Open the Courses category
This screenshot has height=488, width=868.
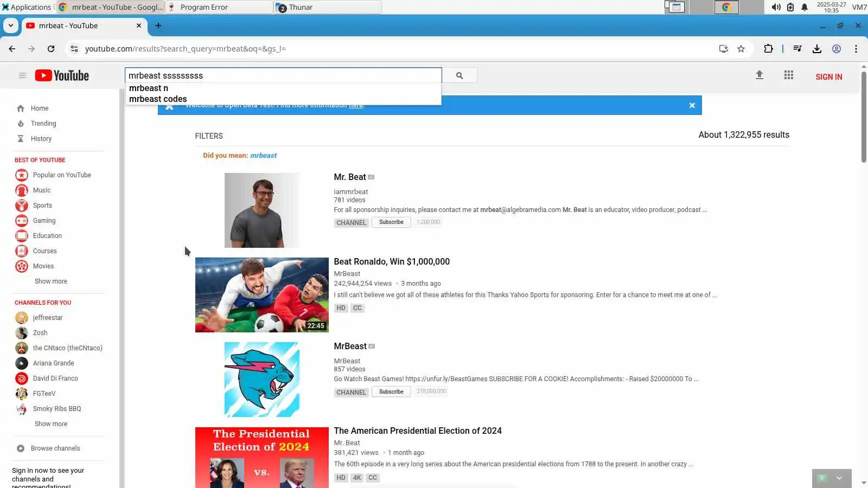tap(44, 251)
